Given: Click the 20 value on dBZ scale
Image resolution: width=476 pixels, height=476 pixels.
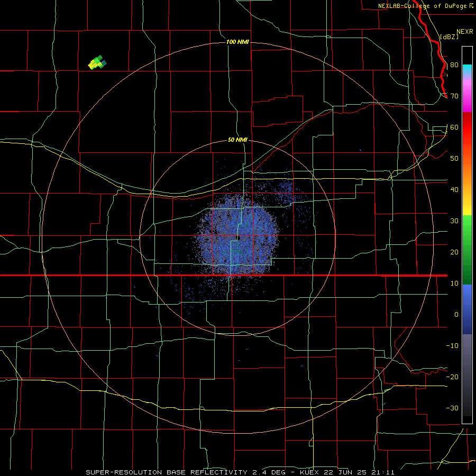Looking at the screenshot, I should (x=454, y=253).
